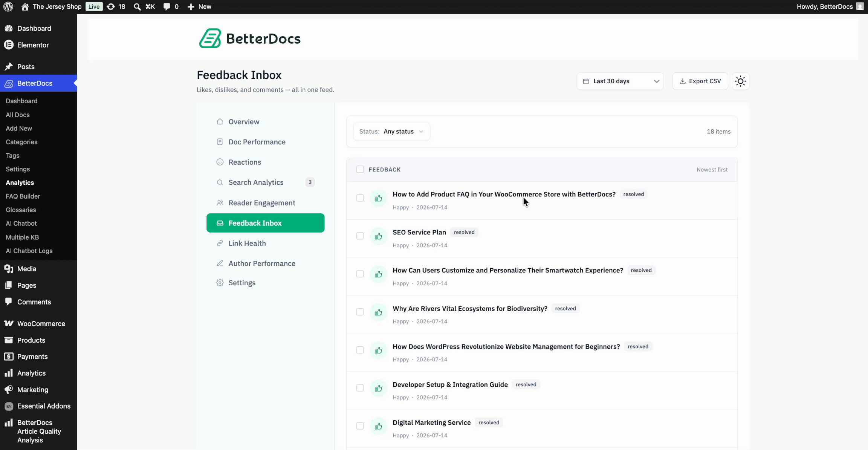Image resolution: width=868 pixels, height=450 pixels.
Task: Click the Link Health chain icon
Action: click(x=220, y=243)
